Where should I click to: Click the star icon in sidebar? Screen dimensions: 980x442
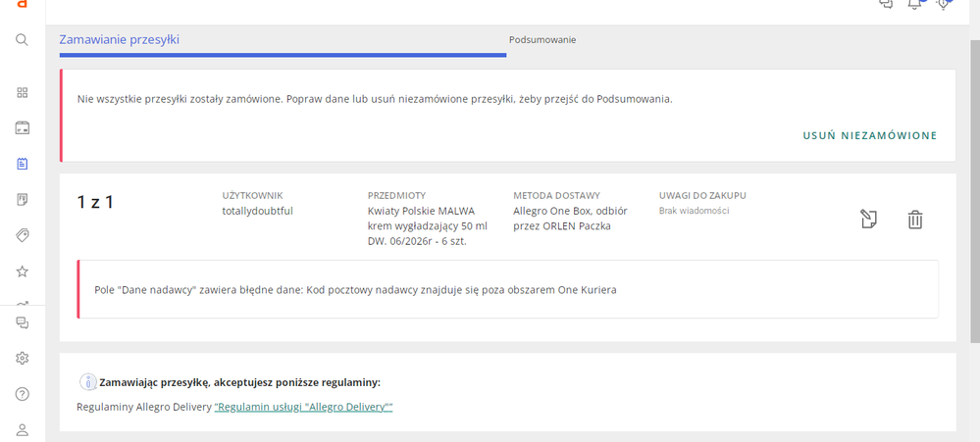23,270
